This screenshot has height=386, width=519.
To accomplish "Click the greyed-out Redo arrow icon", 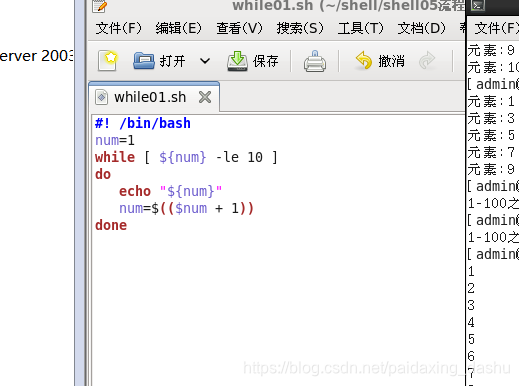I will coord(427,61).
